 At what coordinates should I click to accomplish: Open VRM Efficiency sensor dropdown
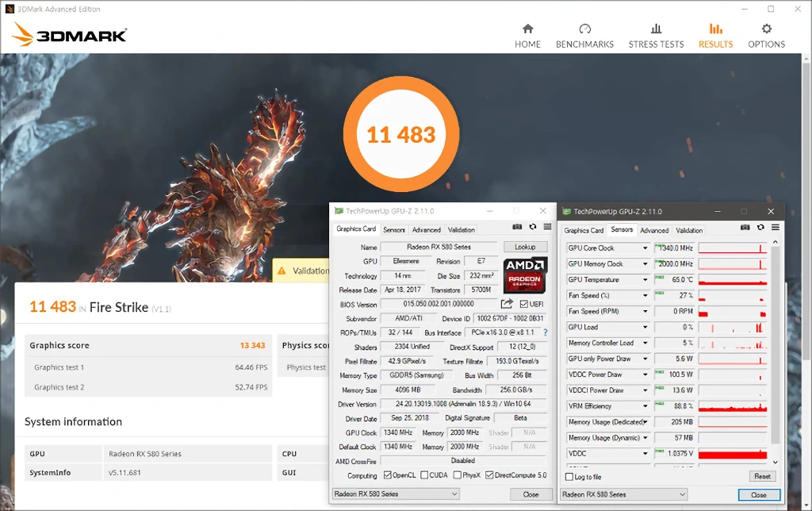tap(645, 406)
